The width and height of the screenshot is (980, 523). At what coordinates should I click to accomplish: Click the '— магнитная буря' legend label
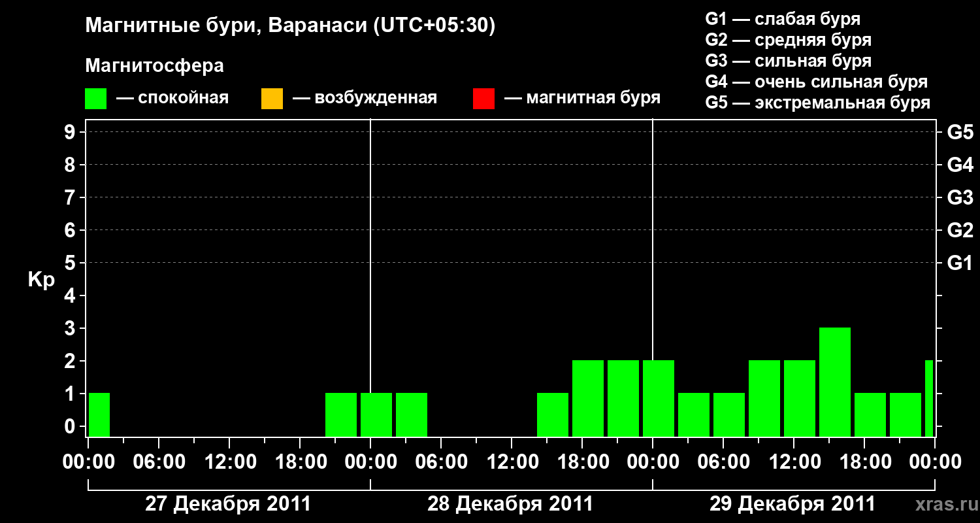(x=582, y=98)
